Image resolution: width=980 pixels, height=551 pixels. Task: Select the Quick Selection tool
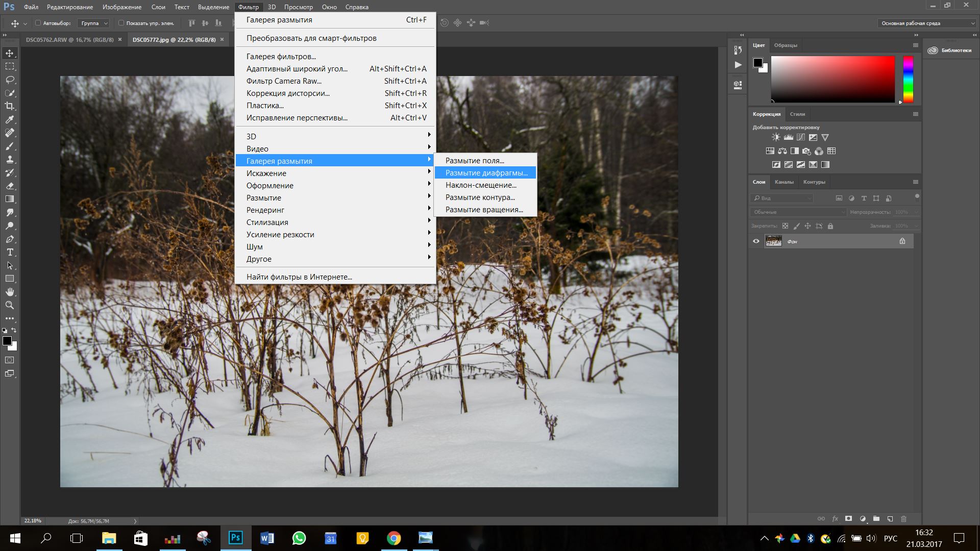click(10, 93)
